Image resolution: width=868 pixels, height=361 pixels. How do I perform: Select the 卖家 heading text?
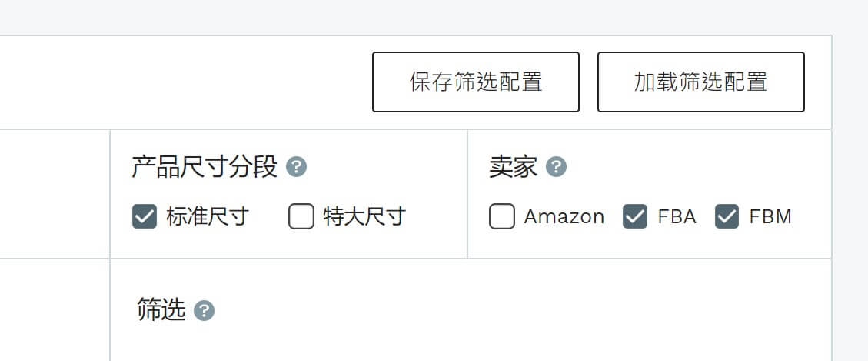513,167
